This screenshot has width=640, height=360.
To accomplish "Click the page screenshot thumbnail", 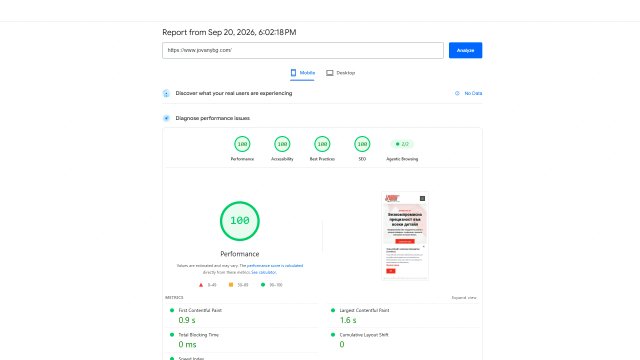I will (x=405, y=236).
